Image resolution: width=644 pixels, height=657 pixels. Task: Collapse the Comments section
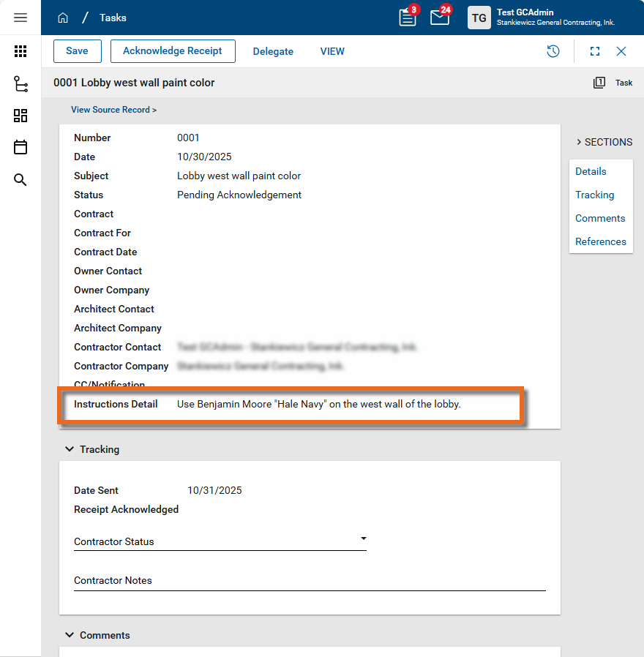[x=70, y=635]
